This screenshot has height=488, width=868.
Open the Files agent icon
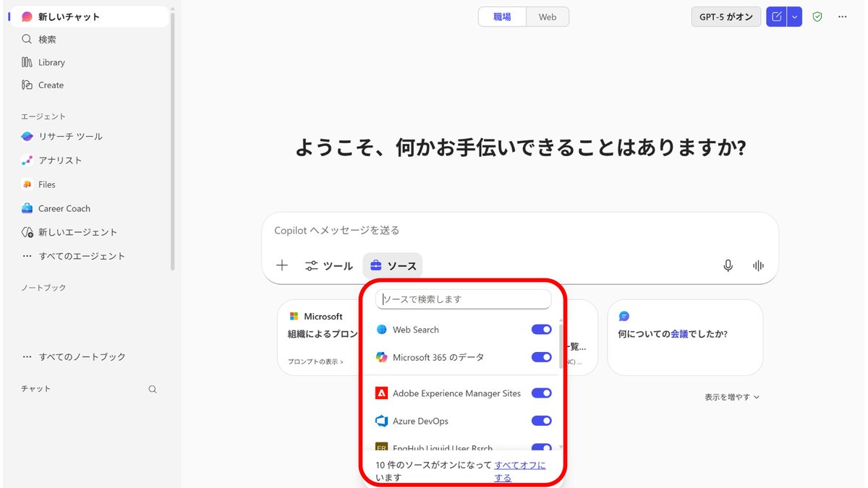(27, 184)
